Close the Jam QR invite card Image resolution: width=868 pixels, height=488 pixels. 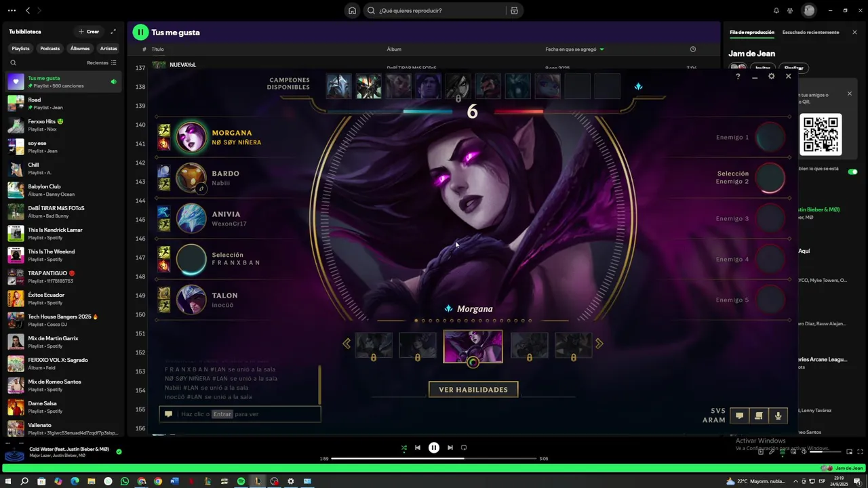(849, 94)
